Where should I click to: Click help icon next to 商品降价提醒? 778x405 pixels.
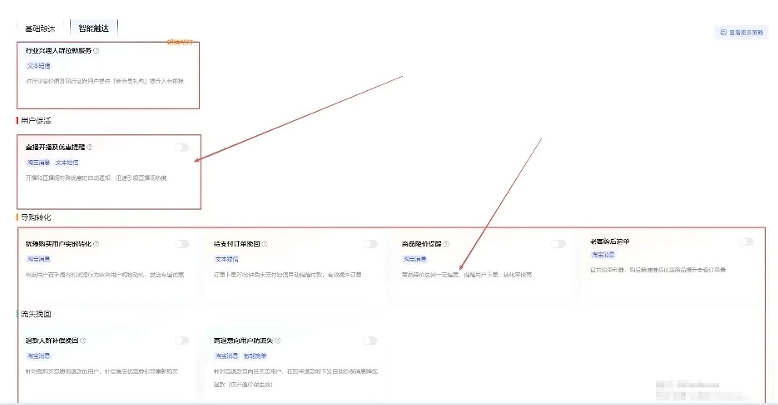[x=447, y=244]
